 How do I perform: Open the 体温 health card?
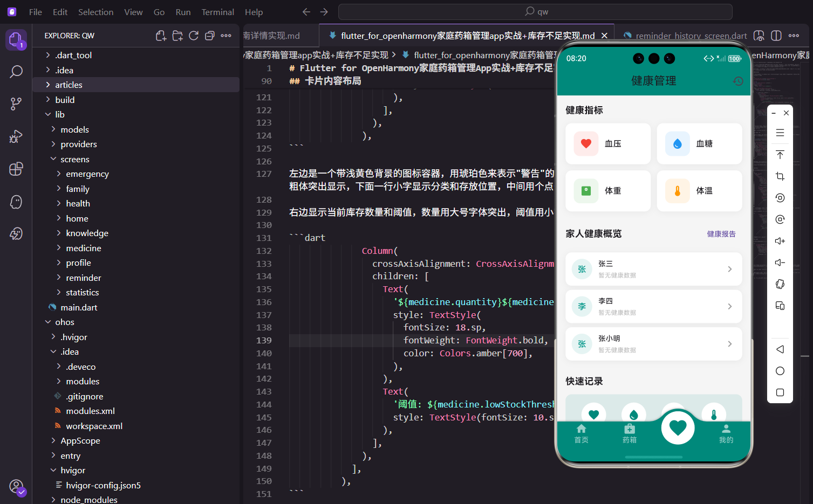tap(700, 191)
